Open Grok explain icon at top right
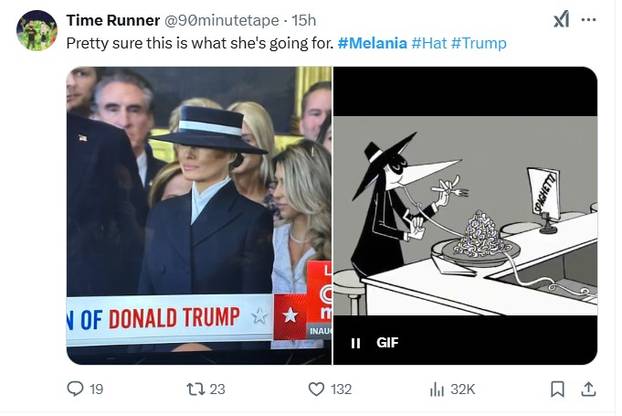Viewport: 622px width, 416px height. coord(561,20)
